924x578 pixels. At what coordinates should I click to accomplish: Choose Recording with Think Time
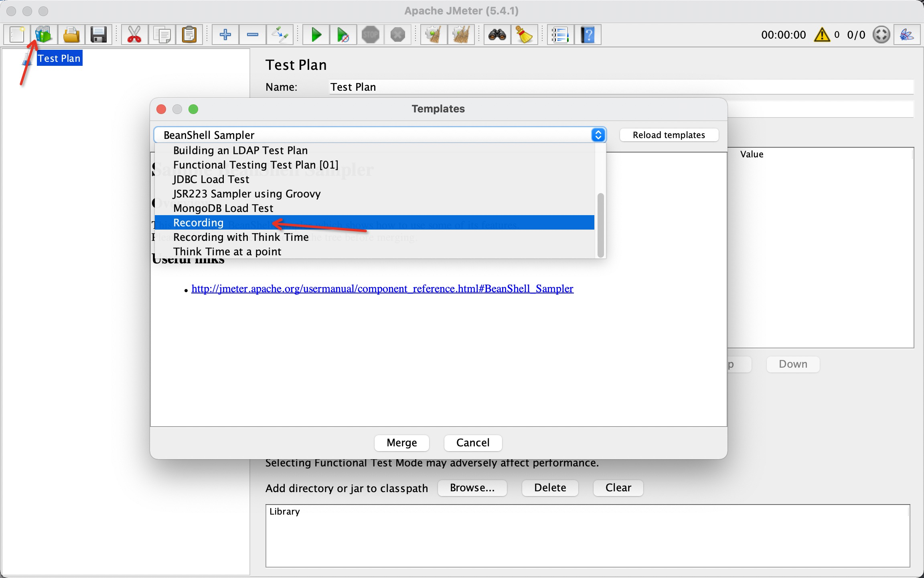(375, 237)
